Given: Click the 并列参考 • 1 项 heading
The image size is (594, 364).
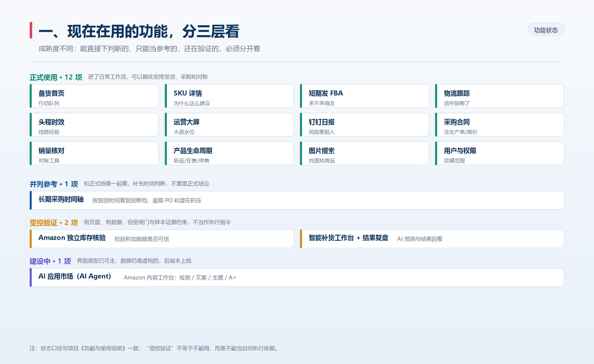Looking at the screenshot, I should 54,184.
